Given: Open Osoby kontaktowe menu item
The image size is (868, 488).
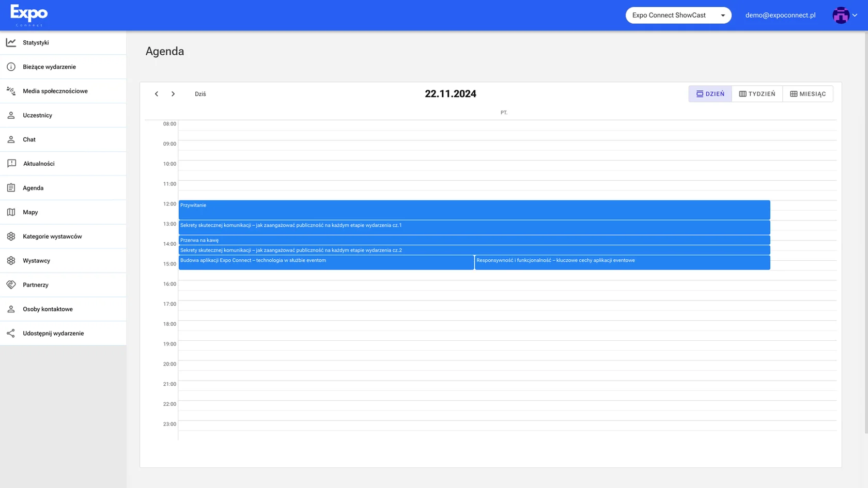Looking at the screenshot, I should pyautogui.click(x=63, y=309).
